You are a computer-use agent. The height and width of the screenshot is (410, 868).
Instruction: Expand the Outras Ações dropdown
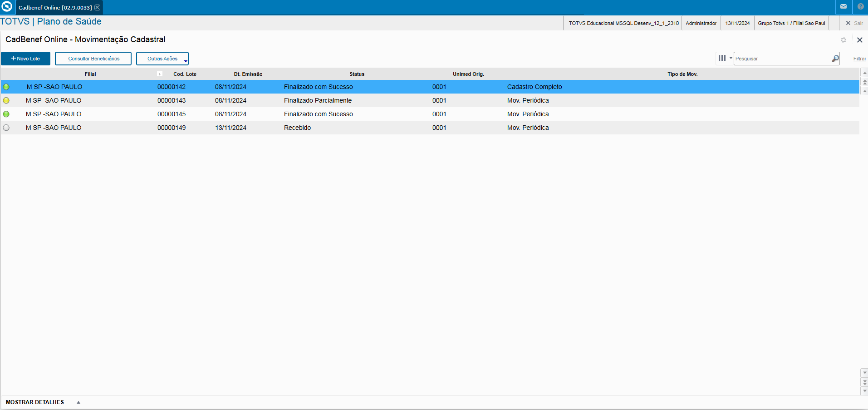click(162, 59)
